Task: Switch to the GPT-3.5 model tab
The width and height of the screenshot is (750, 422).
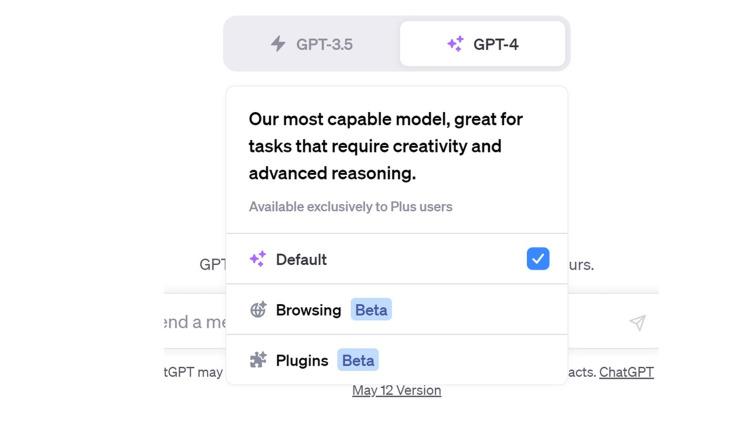Action: pyautogui.click(x=312, y=44)
